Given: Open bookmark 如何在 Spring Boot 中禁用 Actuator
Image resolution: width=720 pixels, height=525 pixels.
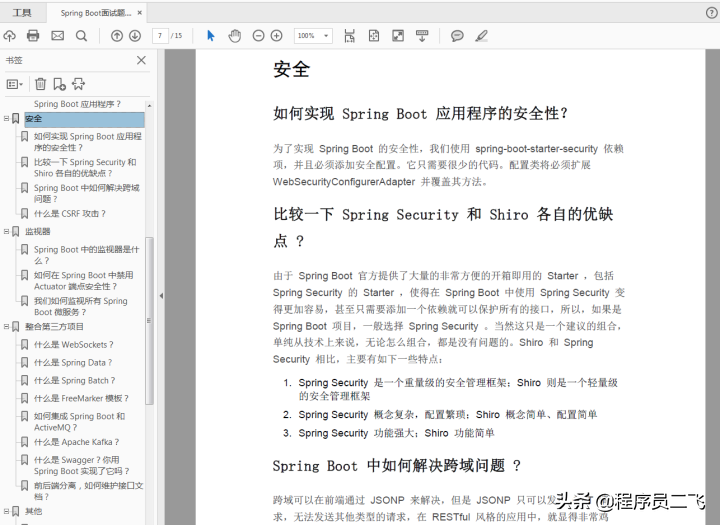Looking at the screenshot, I should 84,281.
